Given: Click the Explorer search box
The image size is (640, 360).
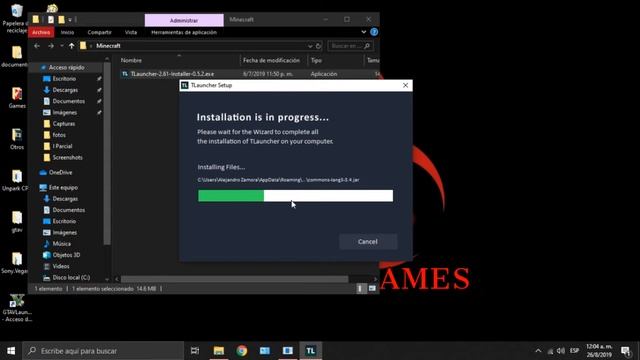Looking at the screenshot, I should pyautogui.click(x=350, y=46).
